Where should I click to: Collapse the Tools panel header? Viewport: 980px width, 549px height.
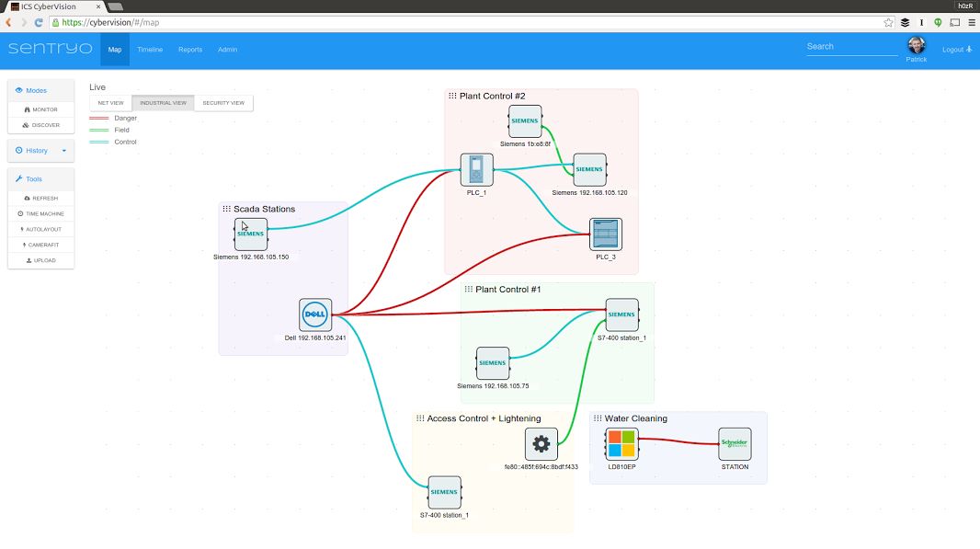pyautogui.click(x=40, y=179)
